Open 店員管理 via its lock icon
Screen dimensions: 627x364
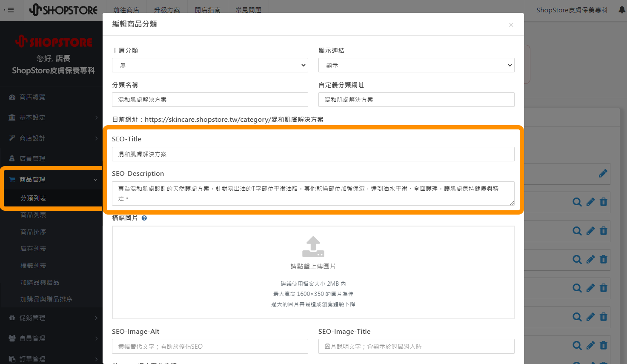click(x=12, y=158)
